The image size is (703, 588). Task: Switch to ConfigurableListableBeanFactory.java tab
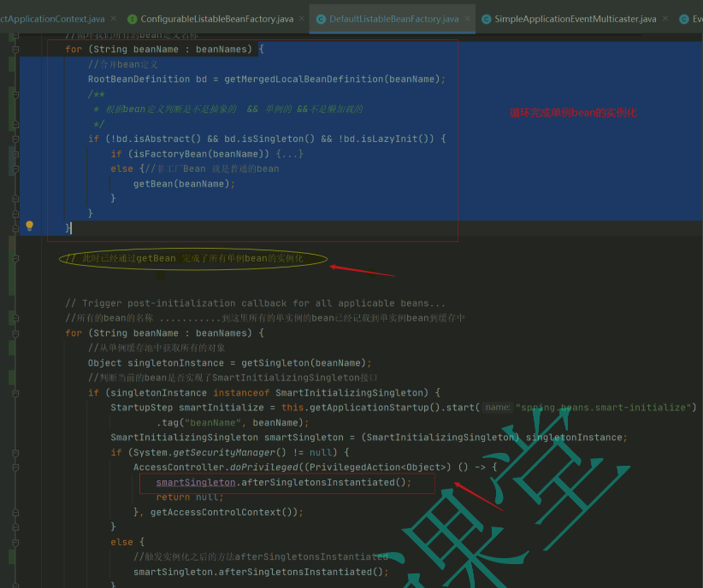217,19
